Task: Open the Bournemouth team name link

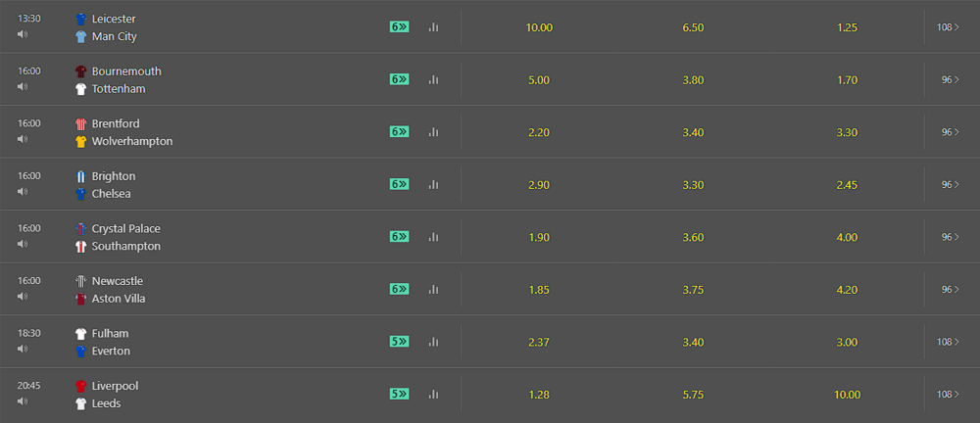Action: (126, 71)
